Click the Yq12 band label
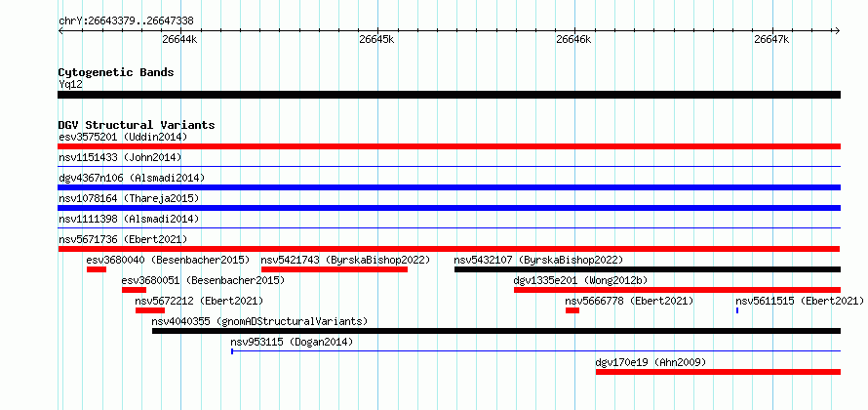The height and width of the screenshot is (410, 868). tap(70, 84)
